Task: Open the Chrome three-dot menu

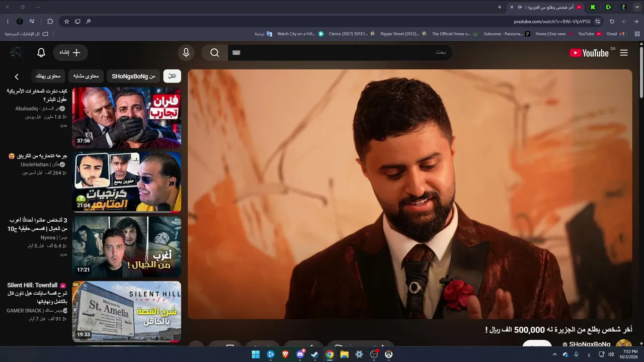Action: pos(8,22)
